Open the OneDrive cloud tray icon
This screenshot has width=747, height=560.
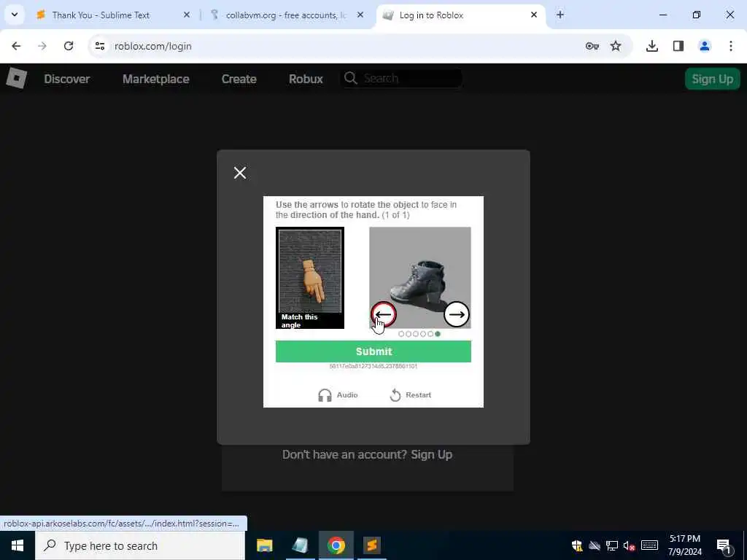(594, 545)
